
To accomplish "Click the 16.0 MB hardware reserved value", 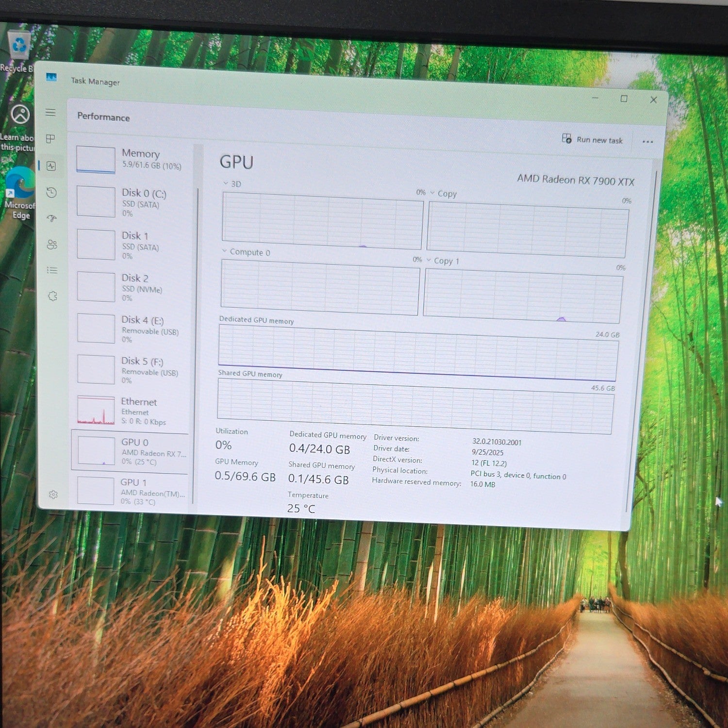I will 482,484.
